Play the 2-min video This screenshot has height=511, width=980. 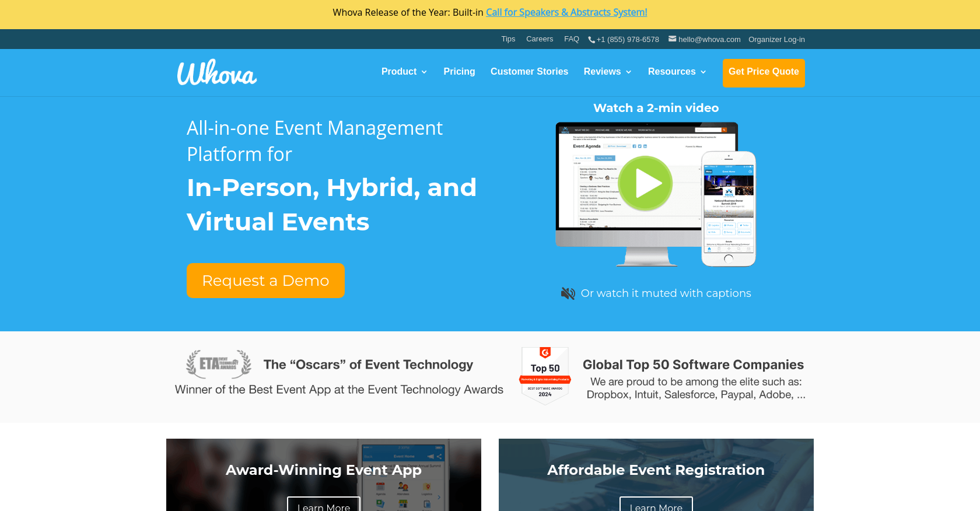click(x=645, y=183)
